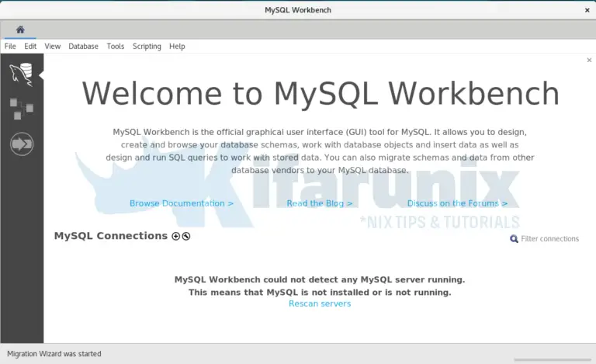
Task: Follow the Read the Blog link
Action: (320, 203)
